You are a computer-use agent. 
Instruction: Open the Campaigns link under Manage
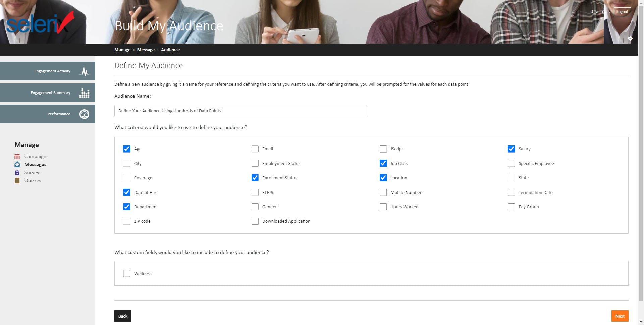pyautogui.click(x=36, y=156)
